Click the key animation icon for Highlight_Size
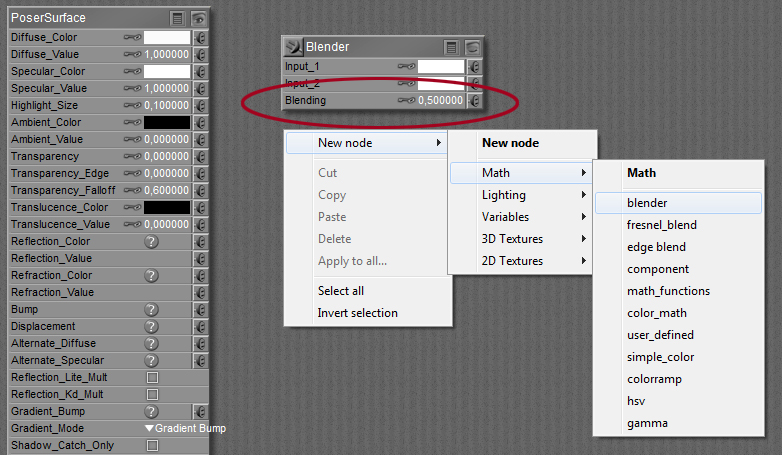This screenshot has height=455, width=782. 132,105
